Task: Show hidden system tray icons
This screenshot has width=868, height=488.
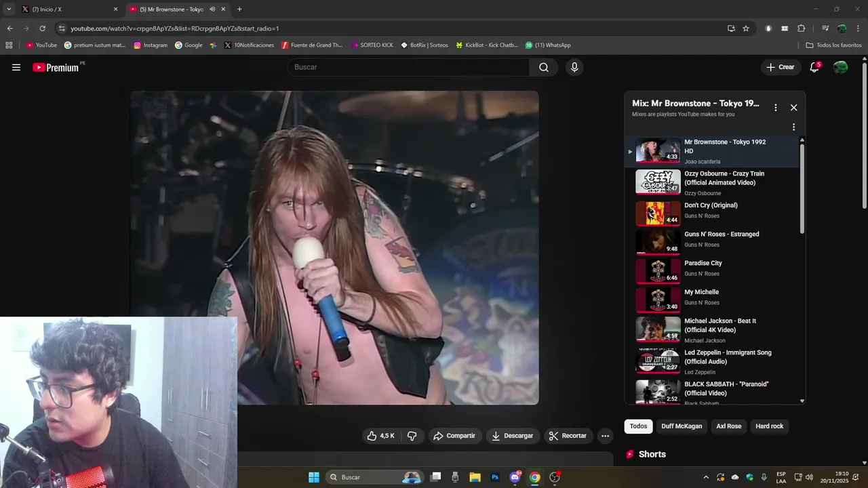Action: tap(706, 477)
